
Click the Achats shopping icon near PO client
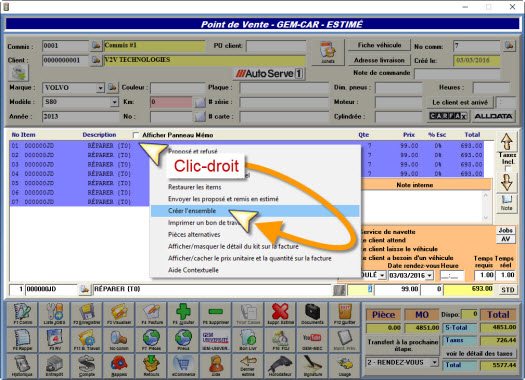[327, 52]
